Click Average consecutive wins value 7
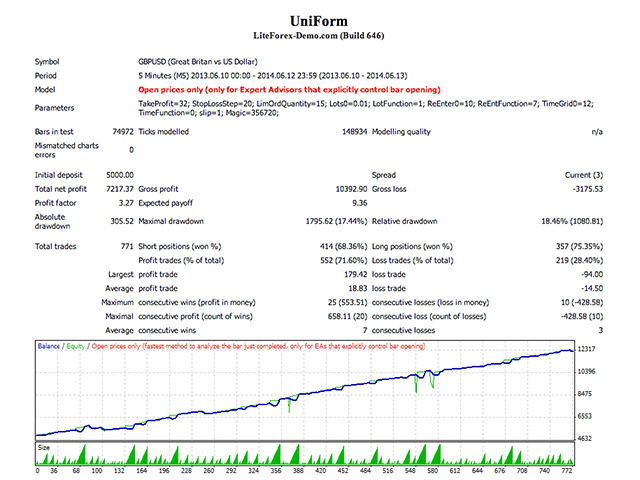 coord(365,330)
